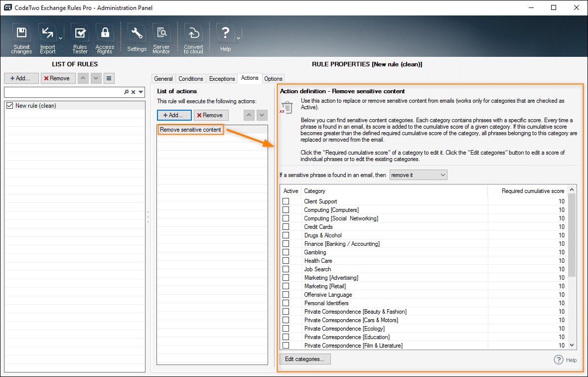This screenshot has height=377, width=588.
Task: Switch to the Exceptions tab
Action: coord(222,78)
